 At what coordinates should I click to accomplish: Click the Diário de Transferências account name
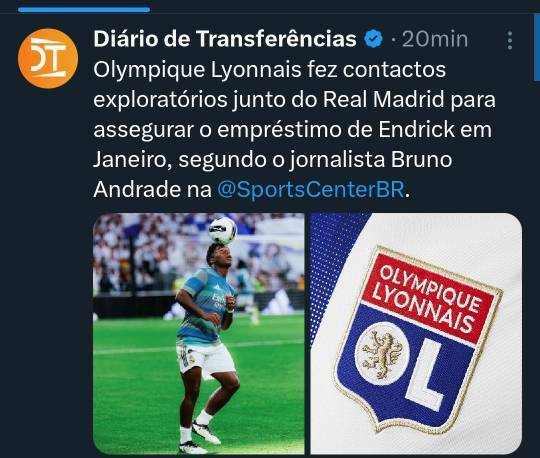(225, 39)
